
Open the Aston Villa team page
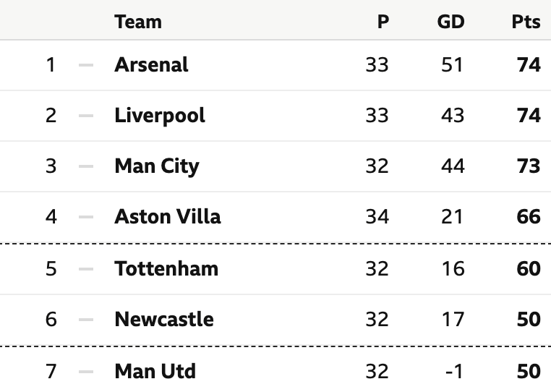pos(168,216)
